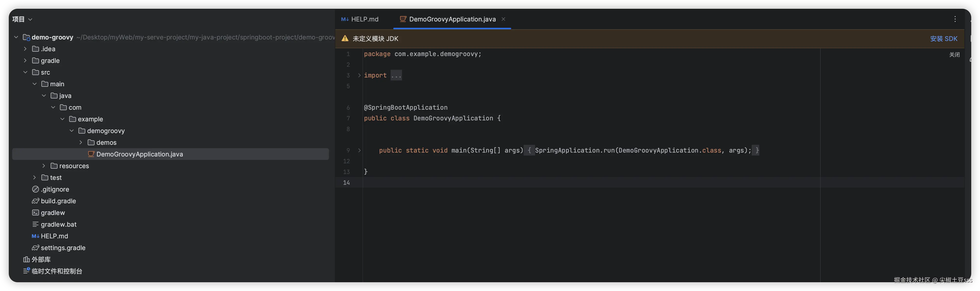Click the scratches and consoles (临时文件和控制台) icon

(26, 271)
